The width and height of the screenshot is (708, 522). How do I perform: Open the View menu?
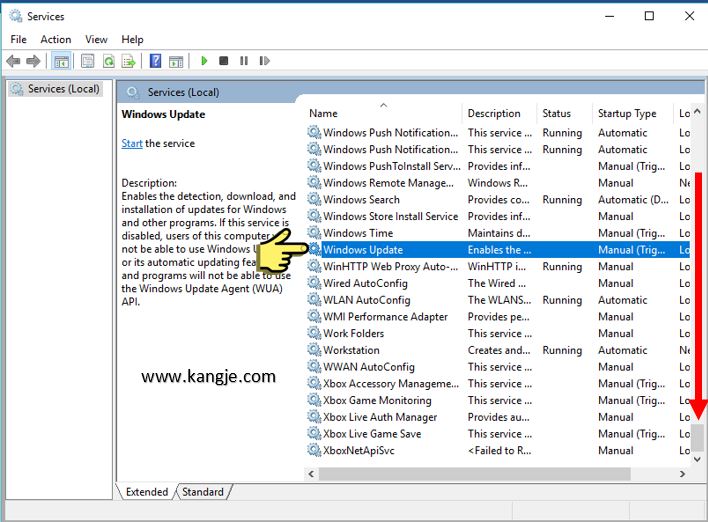click(x=96, y=39)
